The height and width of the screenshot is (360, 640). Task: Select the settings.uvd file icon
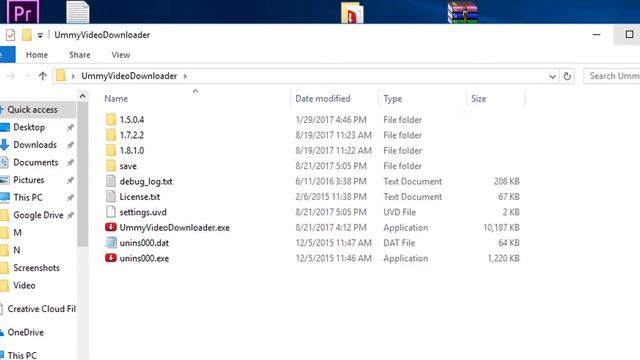[111, 212]
